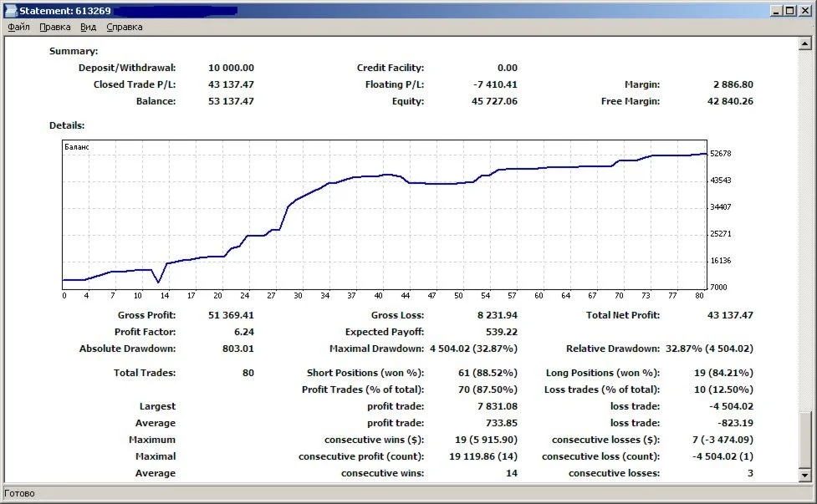Open the Справка help menu

[x=125, y=27]
